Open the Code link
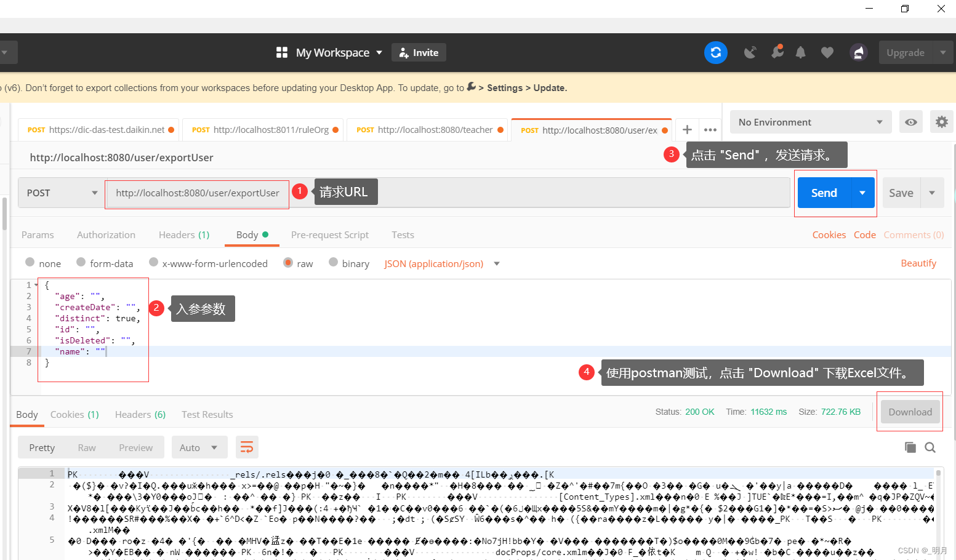 (x=865, y=234)
